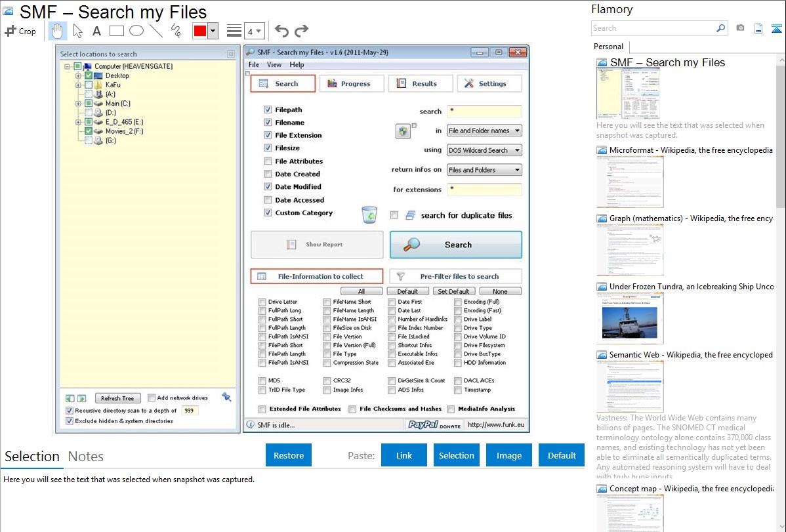The height and width of the screenshot is (532, 786).
Task: Click the Flamory Search input field
Action: coord(653,28)
